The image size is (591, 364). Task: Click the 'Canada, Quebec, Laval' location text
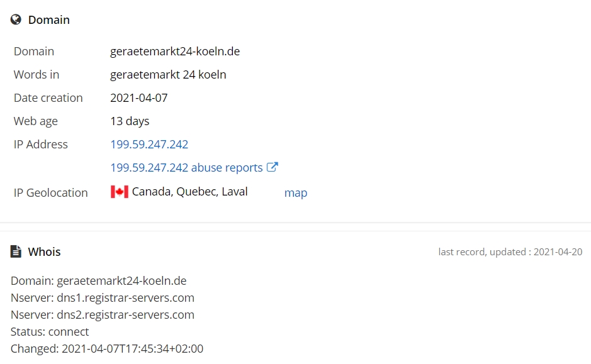[x=189, y=192]
